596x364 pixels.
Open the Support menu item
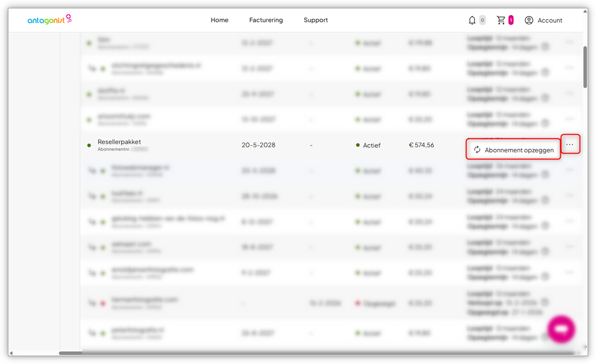tap(315, 20)
